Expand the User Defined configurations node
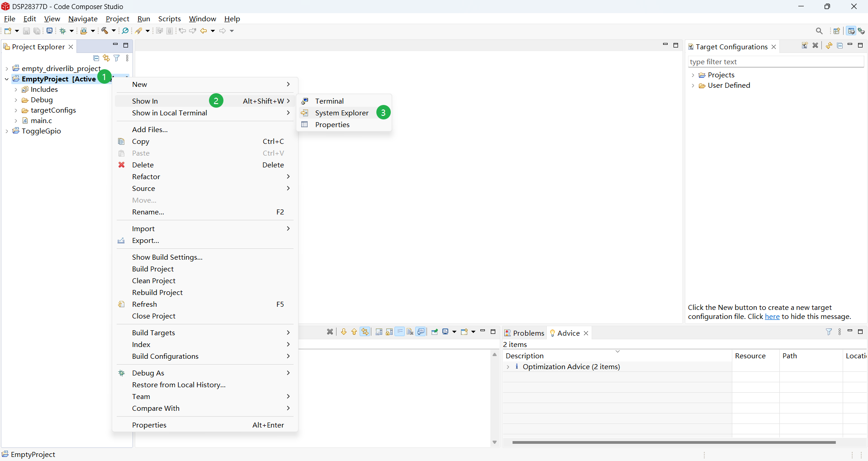Image resolution: width=868 pixels, height=461 pixels. point(693,86)
